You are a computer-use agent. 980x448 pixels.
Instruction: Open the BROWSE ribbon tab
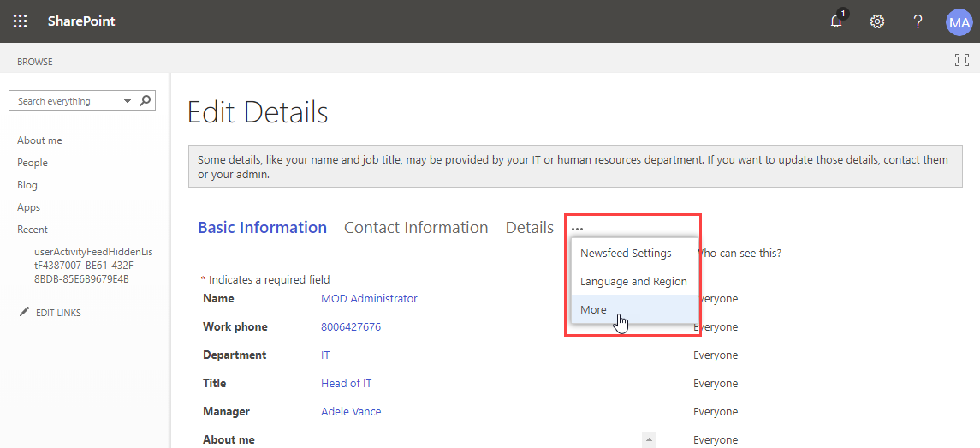point(35,62)
